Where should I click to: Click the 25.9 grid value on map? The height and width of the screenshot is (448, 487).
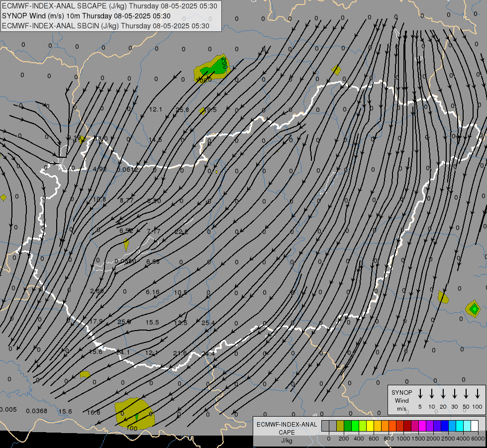(124, 322)
